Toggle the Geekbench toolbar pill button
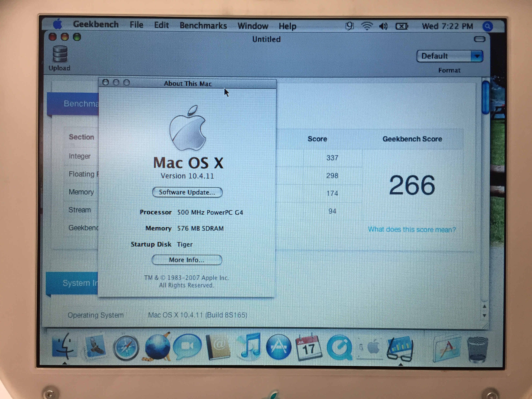The height and width of the screenshot is (399, 532). [x=479, y=39]
